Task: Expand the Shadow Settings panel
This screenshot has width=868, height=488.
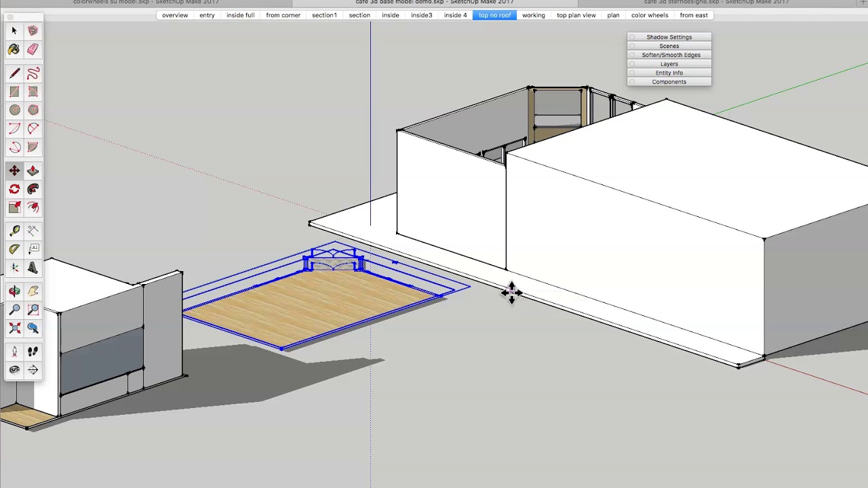Action: click(x=669, y=37)
